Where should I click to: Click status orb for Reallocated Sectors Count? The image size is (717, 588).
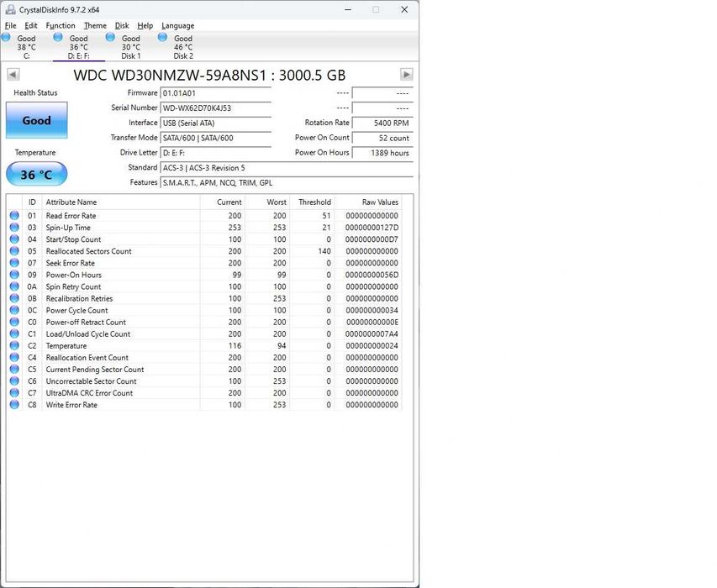14,251
